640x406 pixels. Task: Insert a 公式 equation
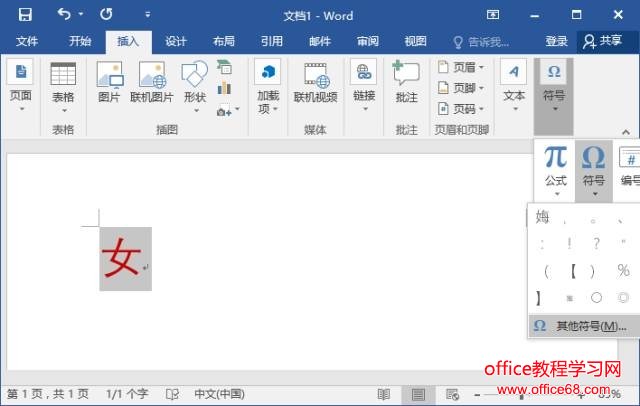pos(556,171)
